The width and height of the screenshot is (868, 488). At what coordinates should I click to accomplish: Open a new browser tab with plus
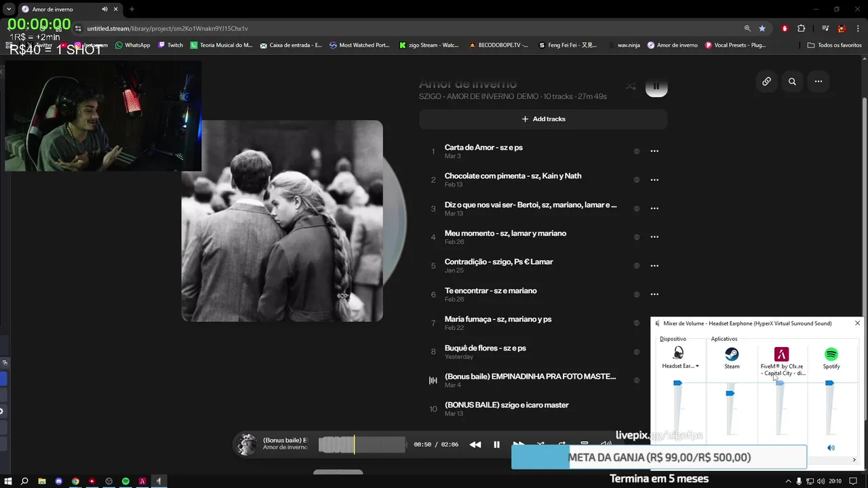tap(132, 9)
